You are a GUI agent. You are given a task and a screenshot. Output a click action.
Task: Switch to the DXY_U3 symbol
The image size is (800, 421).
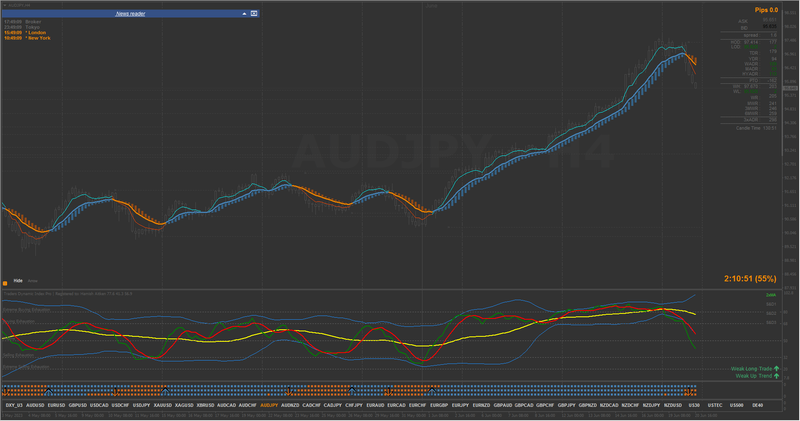(x=14, y=405)
